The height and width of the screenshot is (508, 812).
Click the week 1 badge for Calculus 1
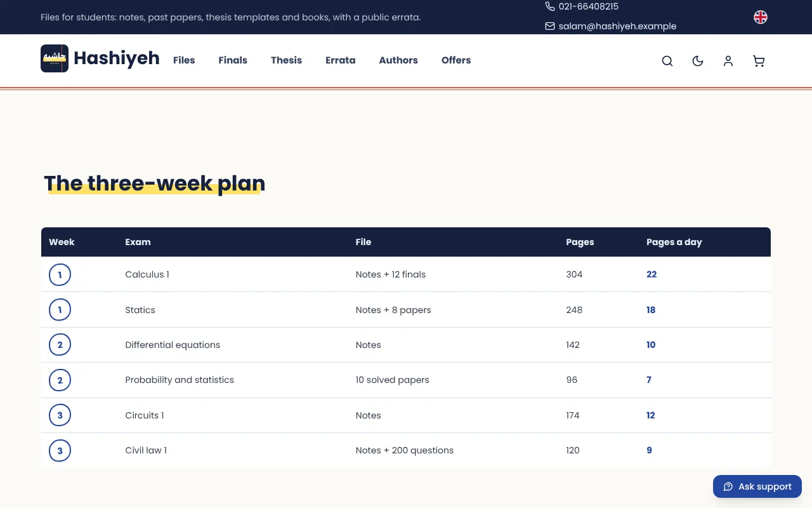tap(60, 274)
